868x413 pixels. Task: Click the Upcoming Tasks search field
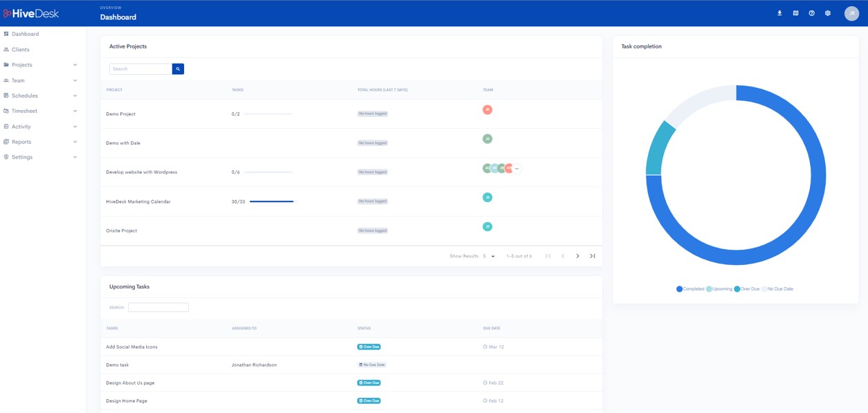pos(158,307)
